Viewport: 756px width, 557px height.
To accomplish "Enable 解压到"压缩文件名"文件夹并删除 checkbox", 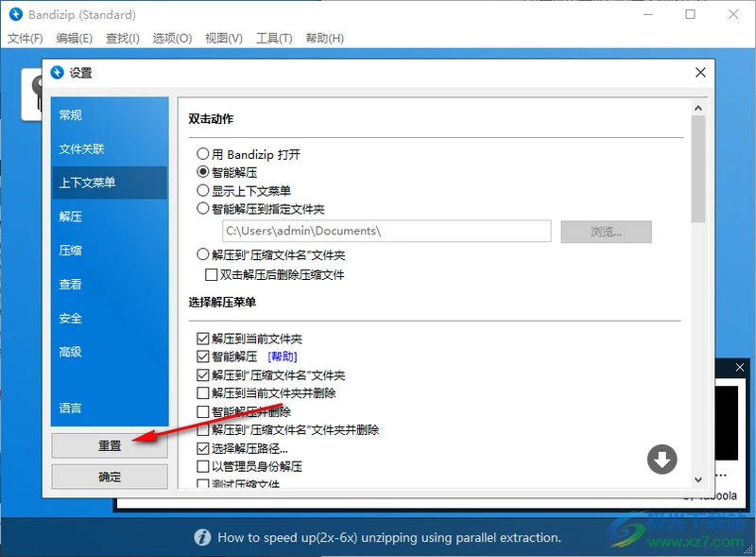I will [203, 429].
